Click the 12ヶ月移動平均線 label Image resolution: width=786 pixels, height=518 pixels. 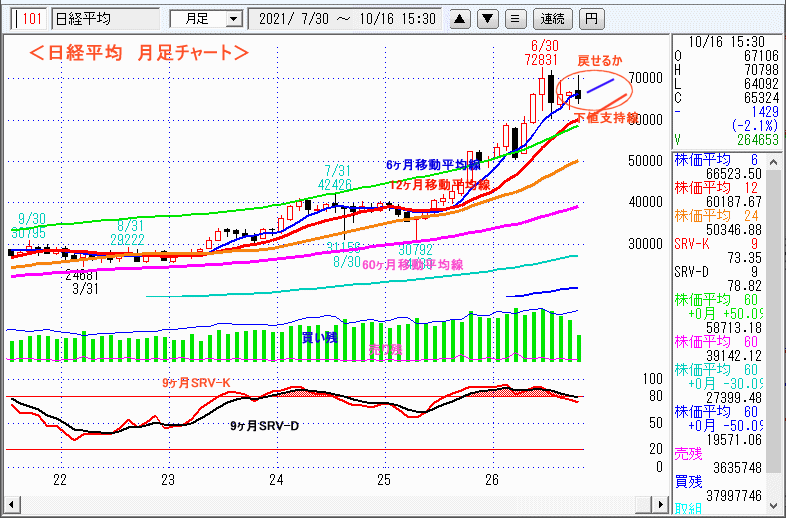pos(440,185)
